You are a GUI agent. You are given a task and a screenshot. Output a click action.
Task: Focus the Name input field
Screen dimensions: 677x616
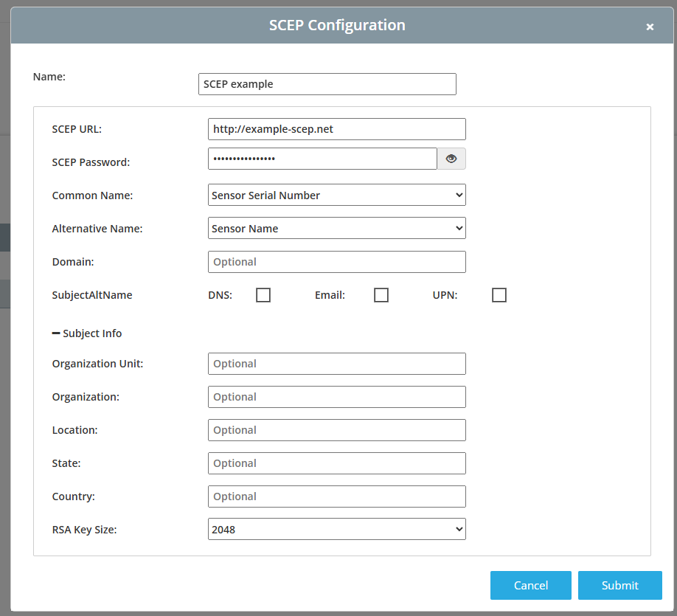327,84
